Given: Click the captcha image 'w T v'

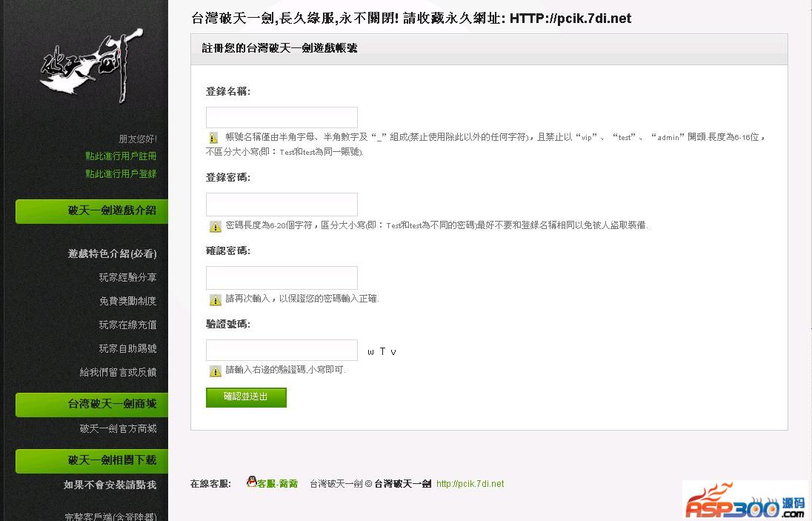Looking at the screenshot, I should click(382, 351).
